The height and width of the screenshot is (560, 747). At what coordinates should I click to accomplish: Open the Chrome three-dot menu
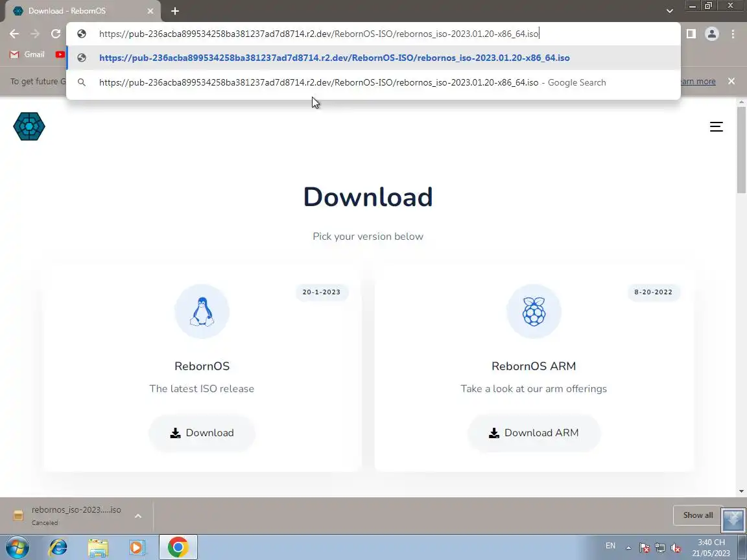733,34
